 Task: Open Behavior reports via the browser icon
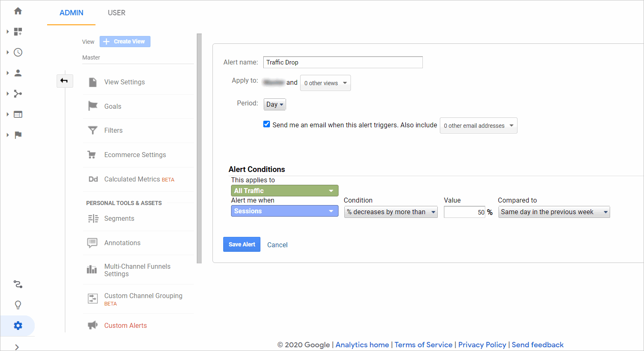point(18,114)
